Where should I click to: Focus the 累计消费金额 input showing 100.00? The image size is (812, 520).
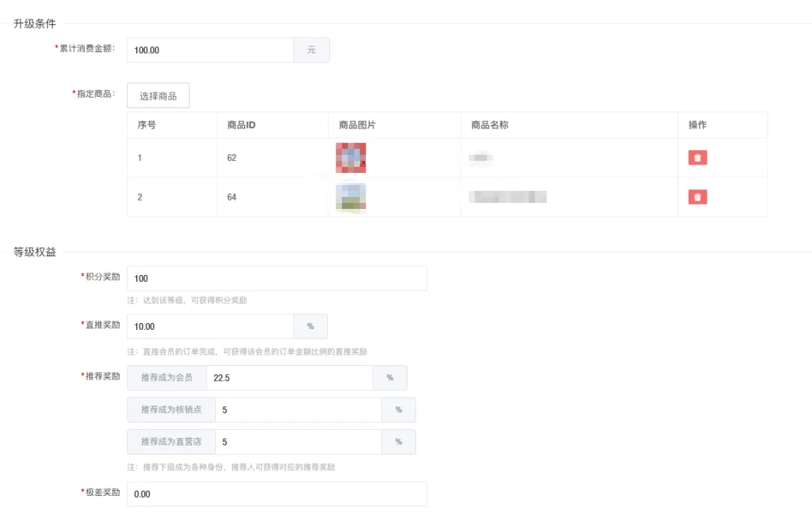click(211, 50)
